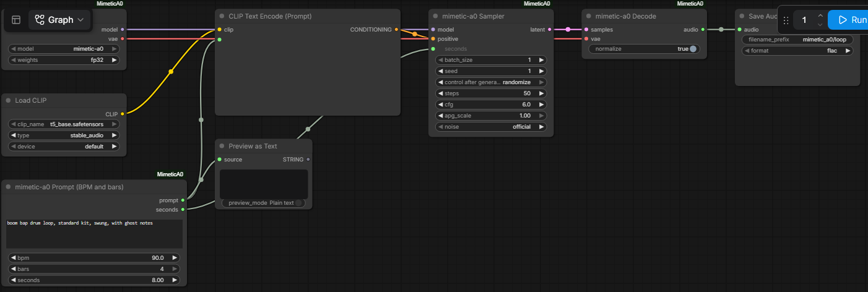Click the audio link midpoint dot before Save Audio
The width and height of the screenshot is (868, 292).
[721, 29]
